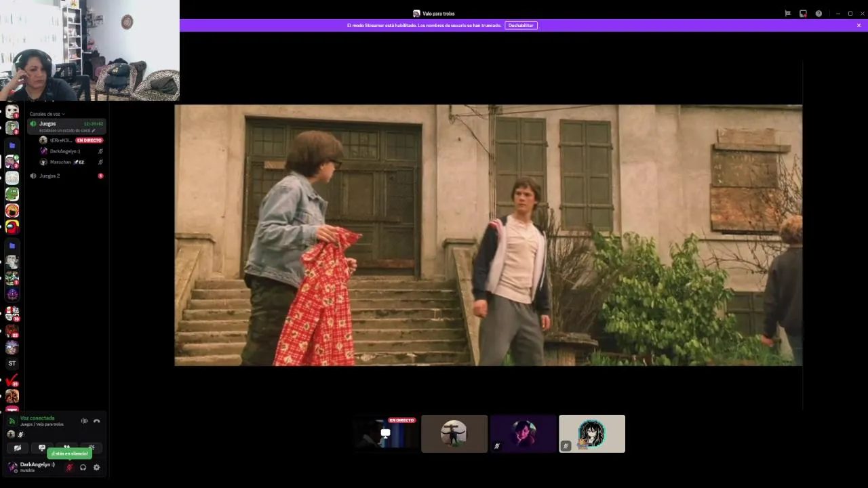
Task: Open the server icon above the ST server
Action: (12, 347)
